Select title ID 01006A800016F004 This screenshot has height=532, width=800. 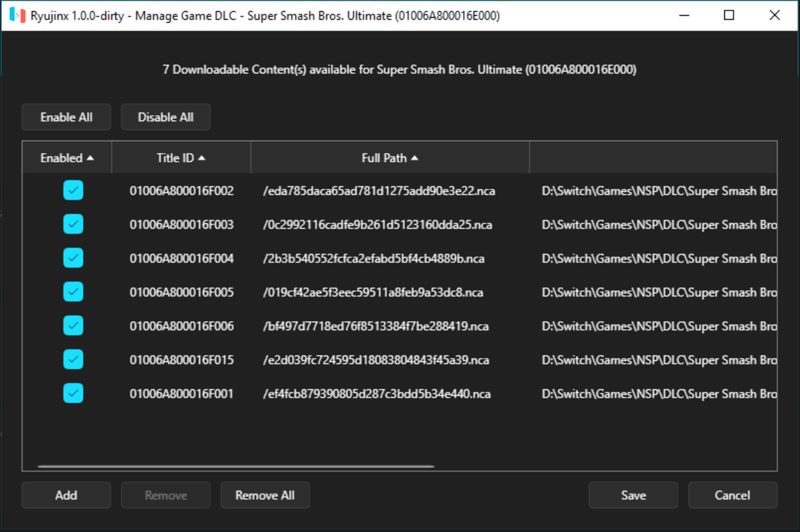pyautogui.click(x=182, y=259)
